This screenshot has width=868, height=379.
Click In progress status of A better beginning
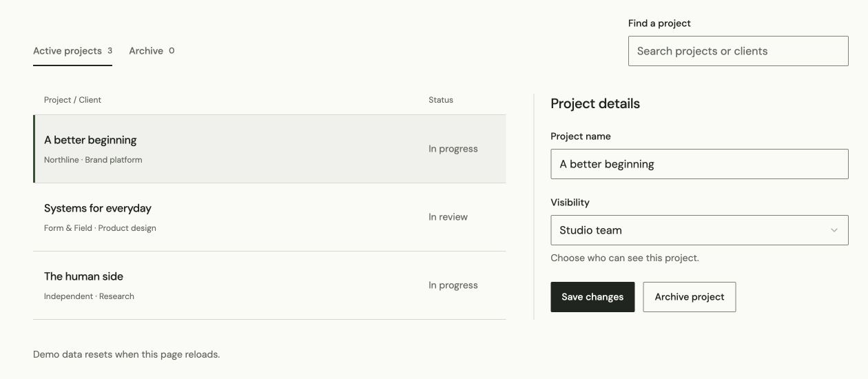click(453, 149)
